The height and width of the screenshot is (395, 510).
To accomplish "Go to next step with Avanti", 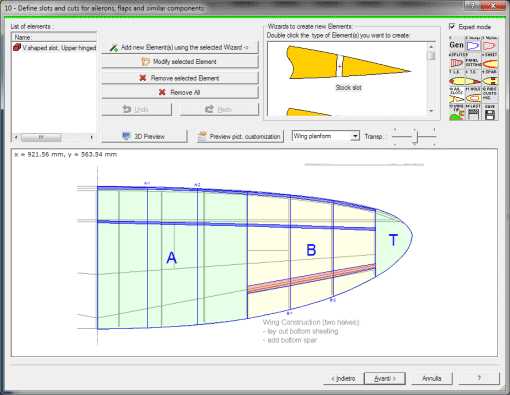I will click(385, 379).
